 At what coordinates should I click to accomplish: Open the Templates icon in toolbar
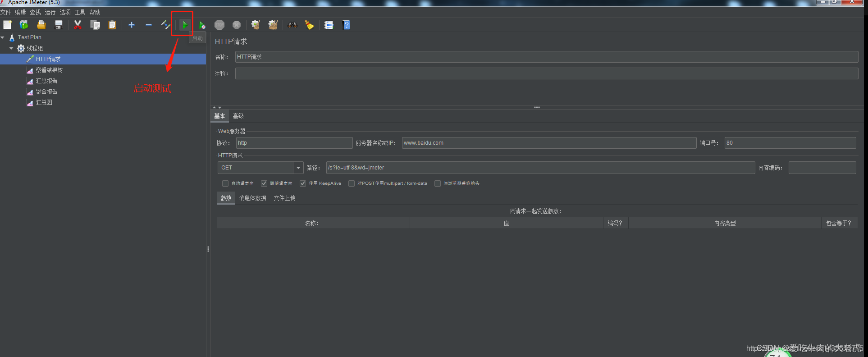coord(24,25)
